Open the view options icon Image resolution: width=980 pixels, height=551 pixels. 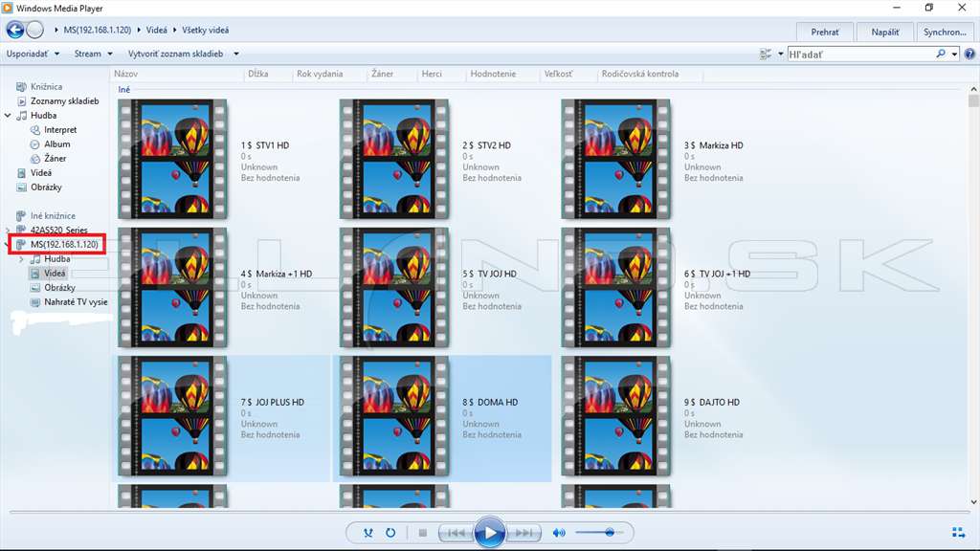(x=765, y=55)
